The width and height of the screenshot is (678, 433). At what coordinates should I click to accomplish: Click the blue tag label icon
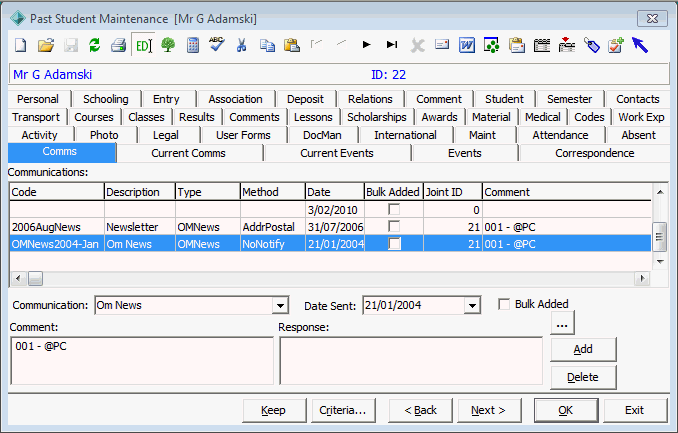592,45
